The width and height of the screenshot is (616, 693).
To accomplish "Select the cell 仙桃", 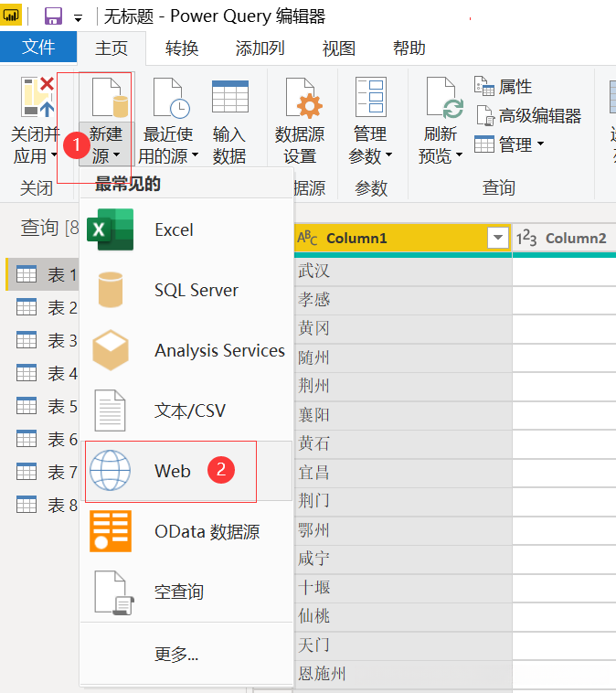I will click(x=403, y=616).
